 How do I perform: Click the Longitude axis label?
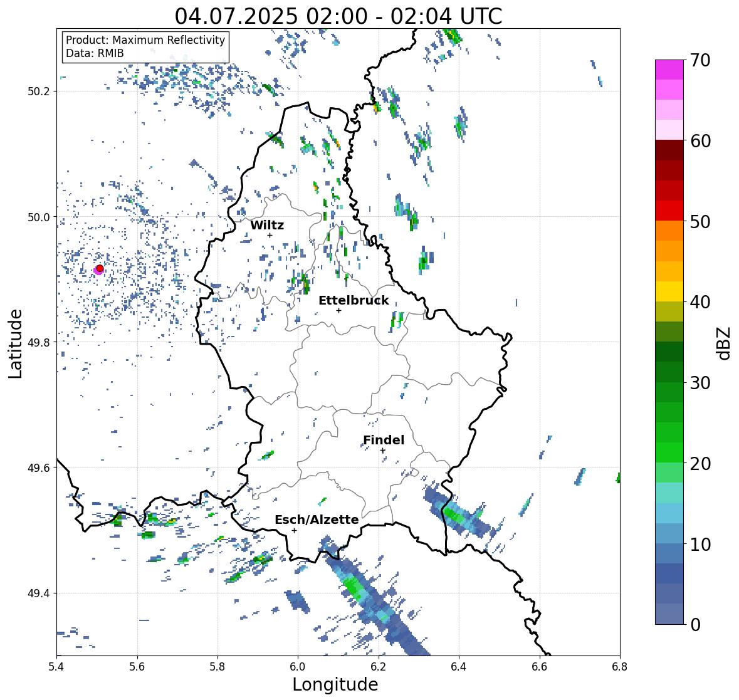[335, 684]
